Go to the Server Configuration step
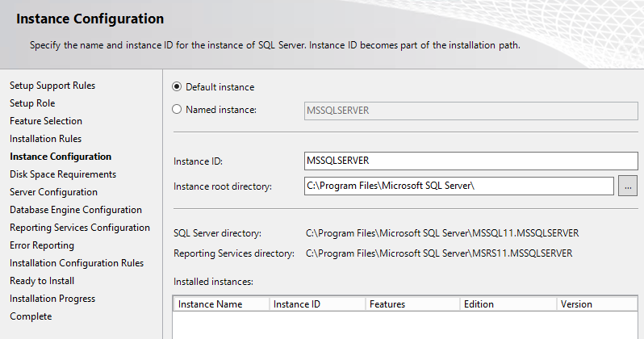This screenshot has width=644, height=339. [x=54, y=192]
